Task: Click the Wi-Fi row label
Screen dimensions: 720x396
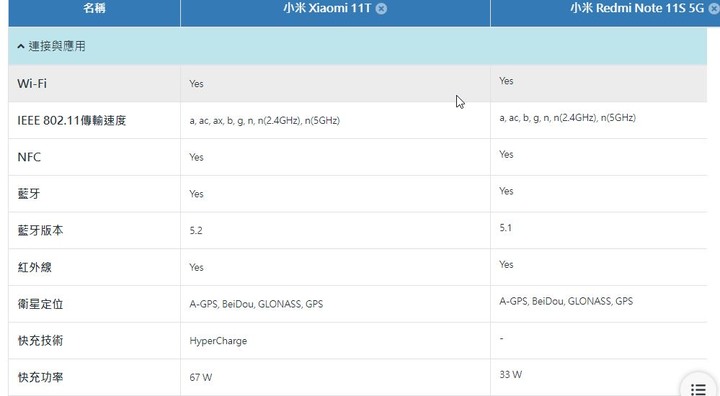Action: point(32,84)
